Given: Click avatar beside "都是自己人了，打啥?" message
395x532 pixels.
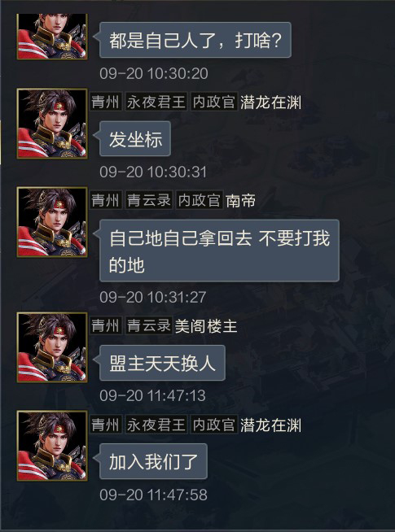Looking at the screenshot, I should [52, 37].
